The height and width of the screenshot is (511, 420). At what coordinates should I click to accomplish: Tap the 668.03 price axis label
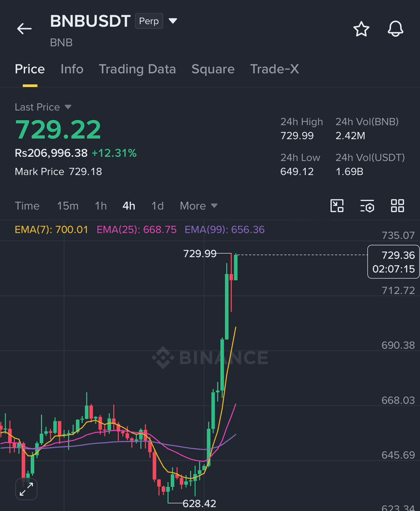tap(398, 400)
